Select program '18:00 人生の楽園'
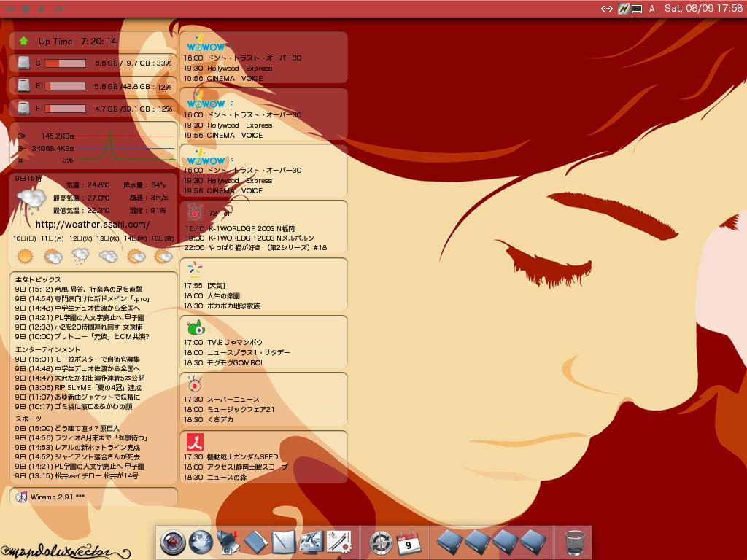This screenshot has width=747, height=560. pos(212,296)
